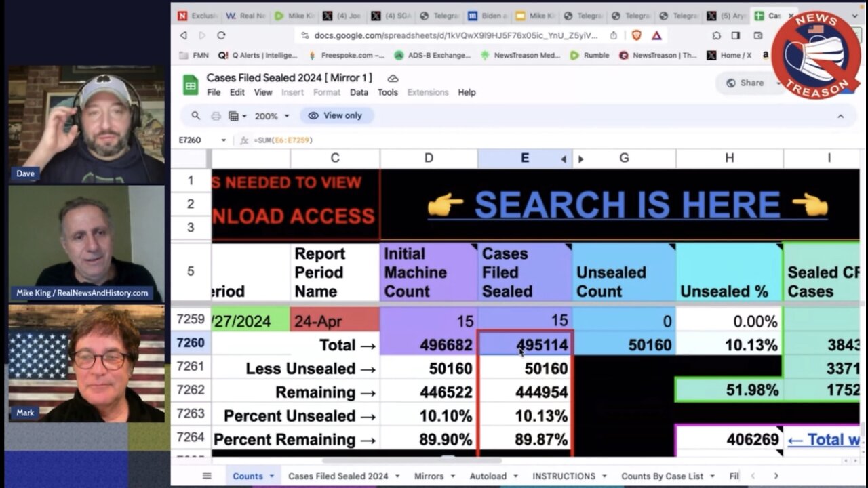Open the Help menu
Screen dimensions: 868x488
click(467, 92)
